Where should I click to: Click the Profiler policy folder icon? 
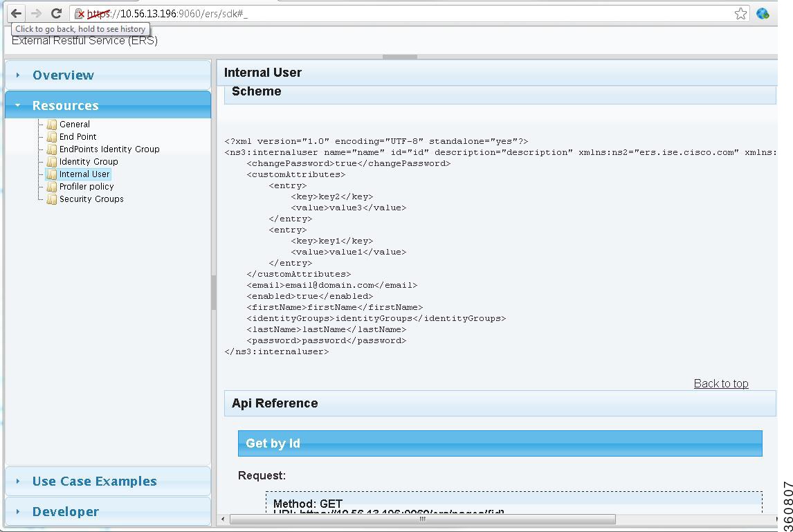coord(52,187)
